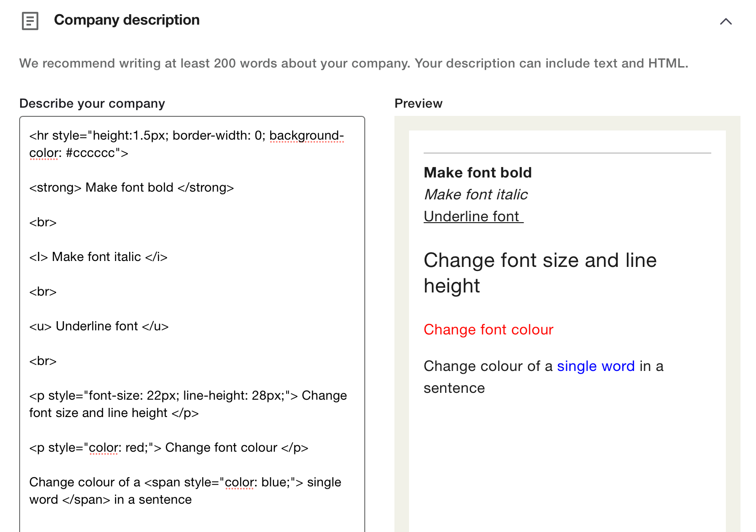The height and width of the screenshot is (532, 756).
Task: Click the red 'Change font colour' preview text
Action: 488,329
